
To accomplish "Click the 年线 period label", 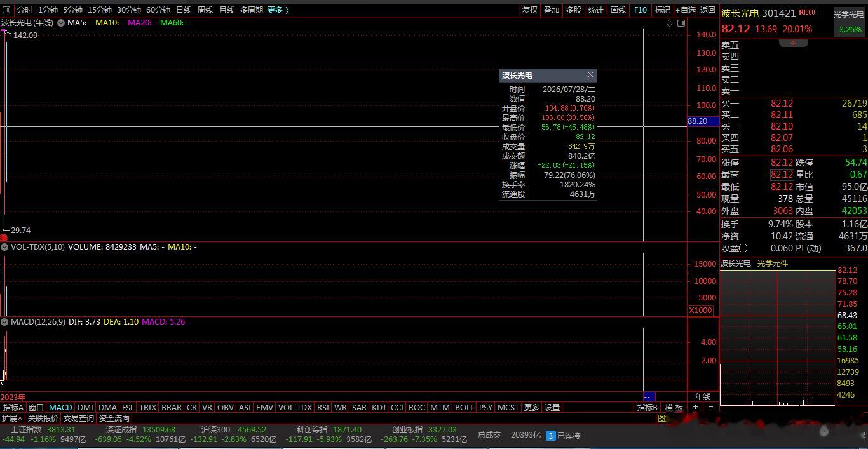I will tap(703, 396).
